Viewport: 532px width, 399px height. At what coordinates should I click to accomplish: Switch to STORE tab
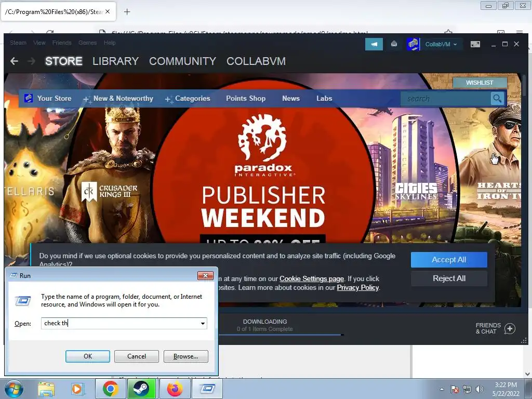point(64,61)
